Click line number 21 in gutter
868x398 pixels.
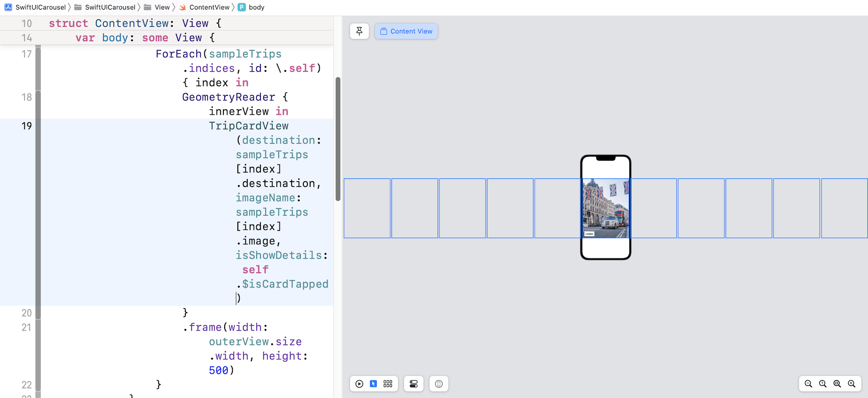click(x=27, y=328)
